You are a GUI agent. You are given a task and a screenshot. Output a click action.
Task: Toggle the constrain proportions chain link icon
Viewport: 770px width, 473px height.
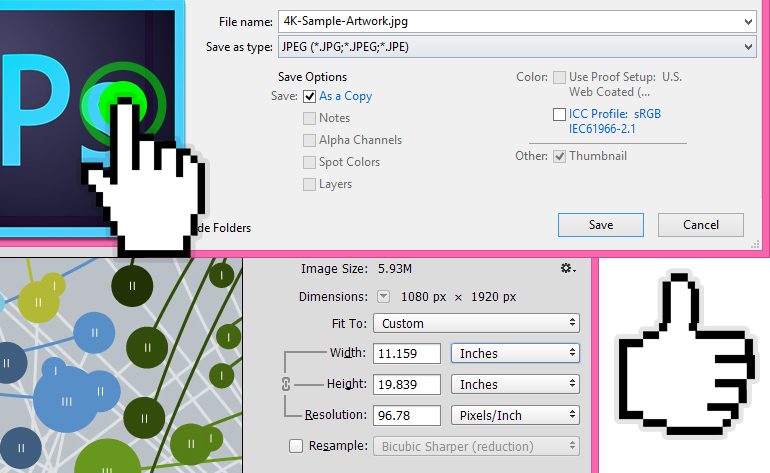click(x=286, y=384)
